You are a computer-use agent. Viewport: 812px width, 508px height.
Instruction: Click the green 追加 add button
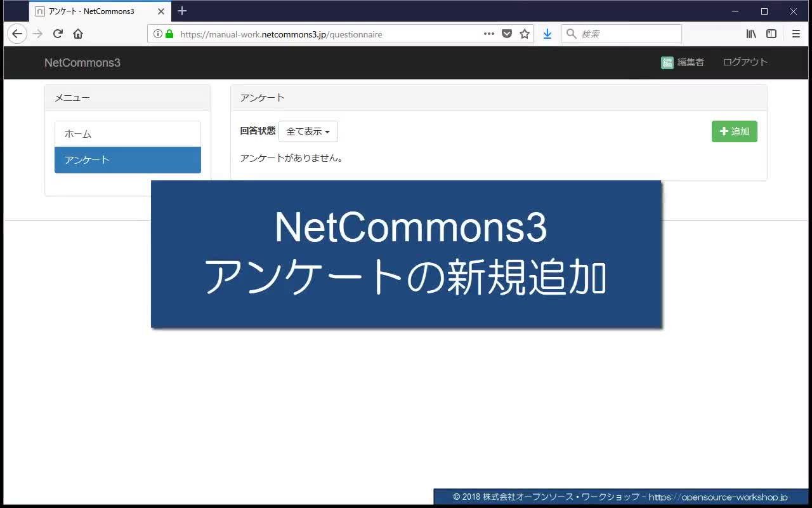[x=734, y=131]
